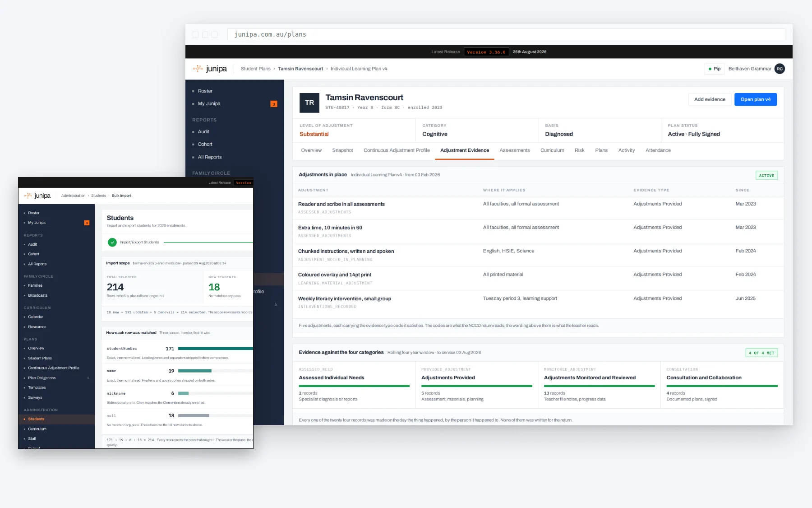This screenshot has width=812, height=508.
Task: Click the green check icon beside Import/Export Students
Action: [x=112, y=242]
